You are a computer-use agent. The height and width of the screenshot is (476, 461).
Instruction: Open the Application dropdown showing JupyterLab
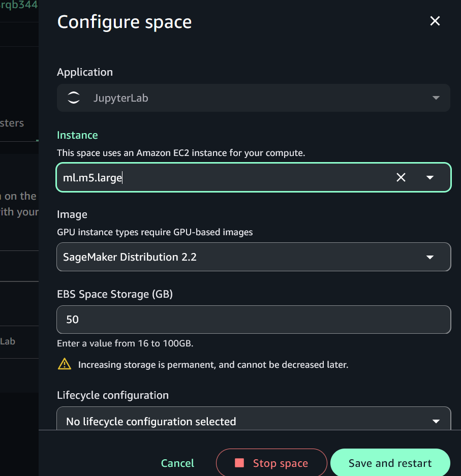253,98
